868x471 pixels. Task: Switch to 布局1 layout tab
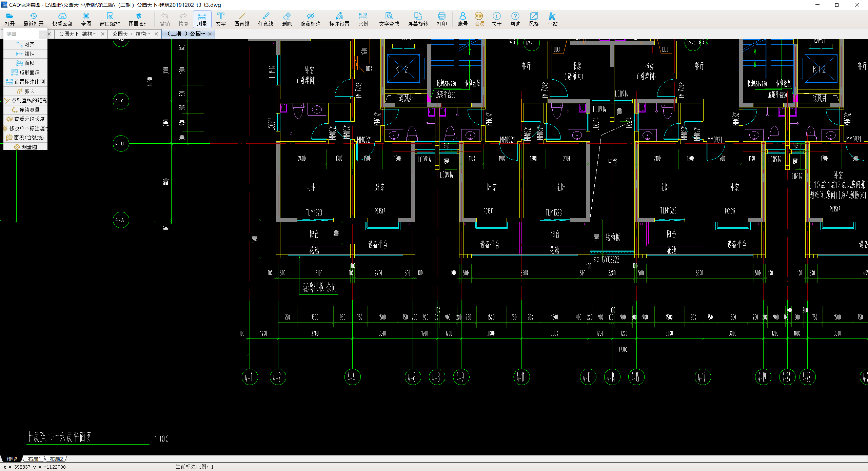tap(34, 459)
